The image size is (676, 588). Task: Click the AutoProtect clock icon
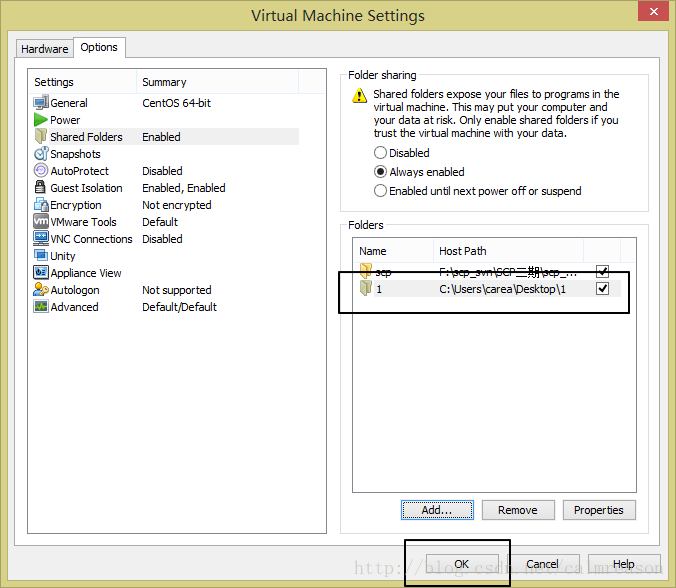[x=41, y=171]
